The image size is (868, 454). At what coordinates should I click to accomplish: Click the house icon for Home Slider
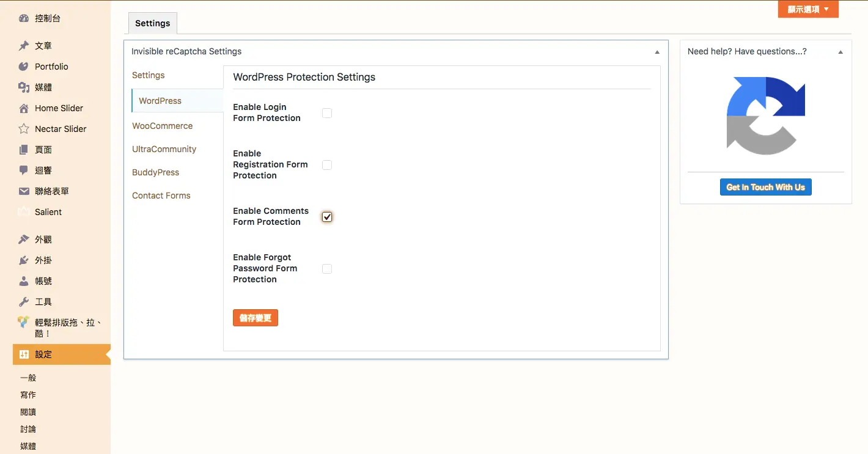coord(24,108)
